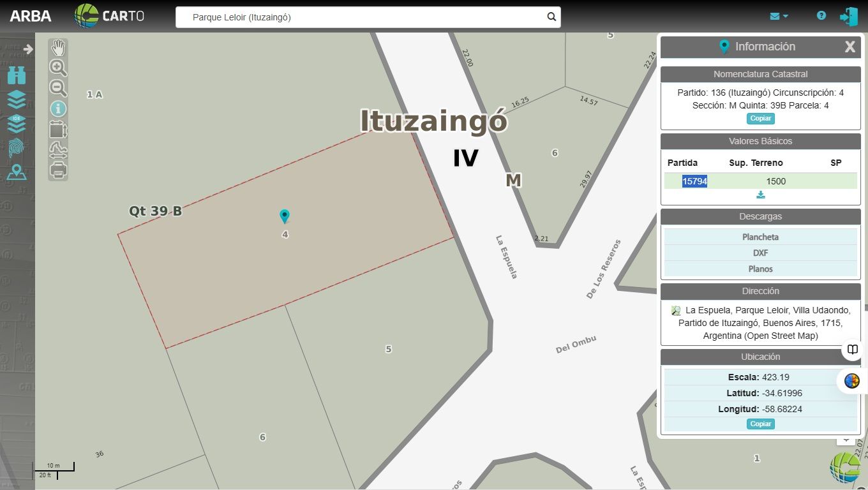Click the help question mark icon
The height and width of the screenshot is (490, 868).
[x=821, y=16]
